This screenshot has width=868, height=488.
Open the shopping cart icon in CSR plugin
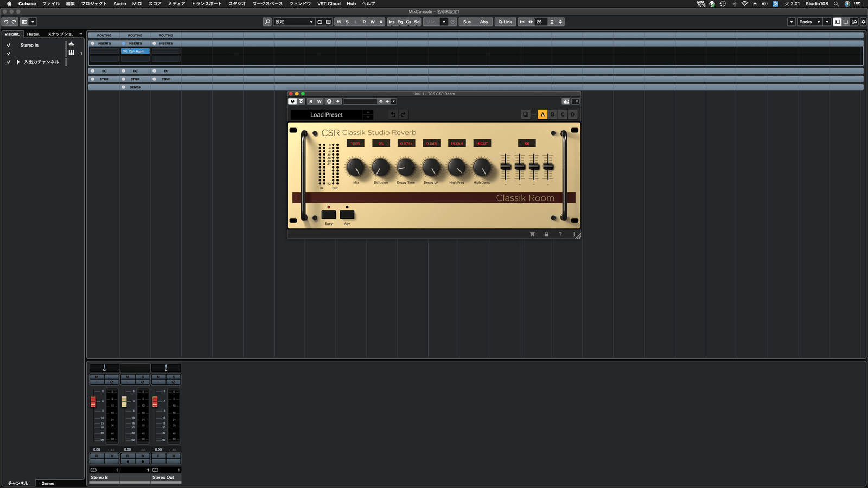[x=532, y=234]
